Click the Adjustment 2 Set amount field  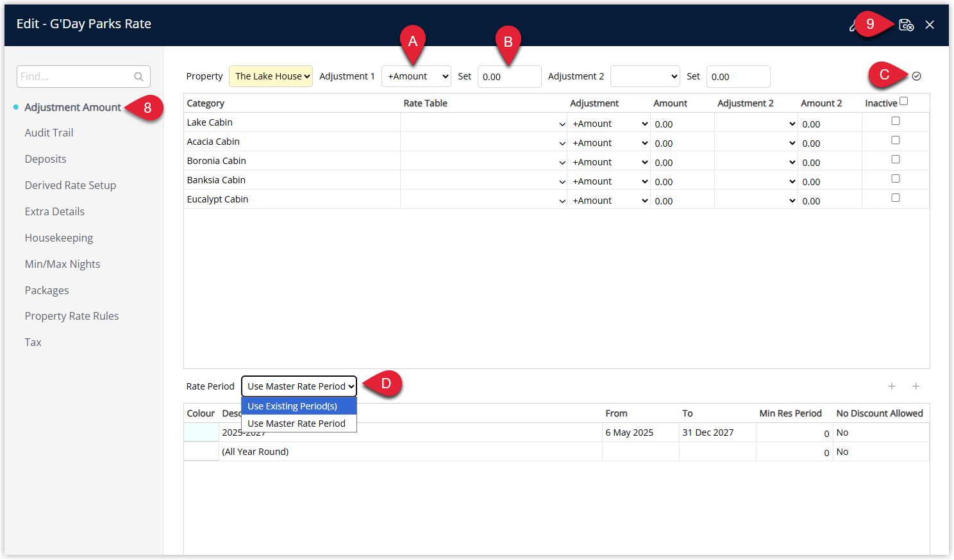tap(738, 77)
